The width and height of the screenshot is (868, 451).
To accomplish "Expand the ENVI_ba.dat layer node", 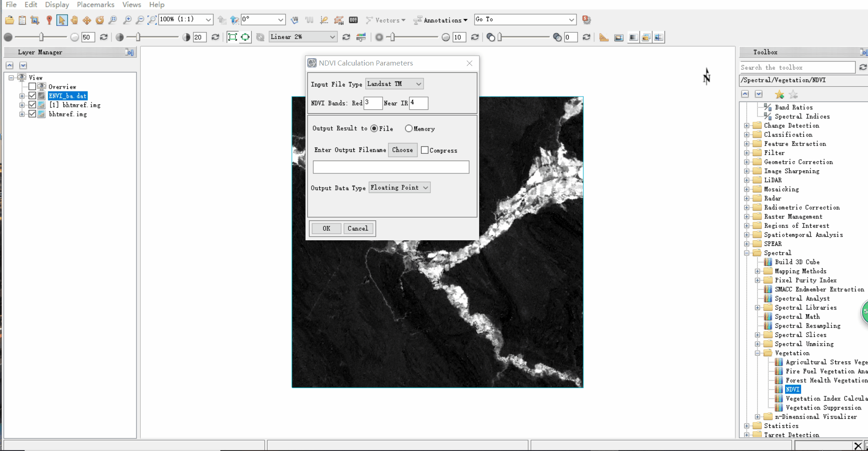I will click(x=22, y=96).
